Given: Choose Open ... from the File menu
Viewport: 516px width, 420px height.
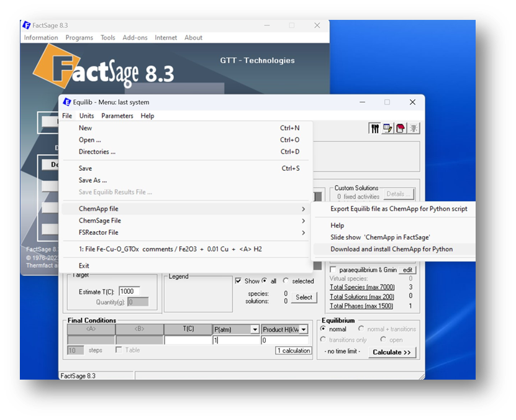Looking at the screenshot, I should coord(185,140).
